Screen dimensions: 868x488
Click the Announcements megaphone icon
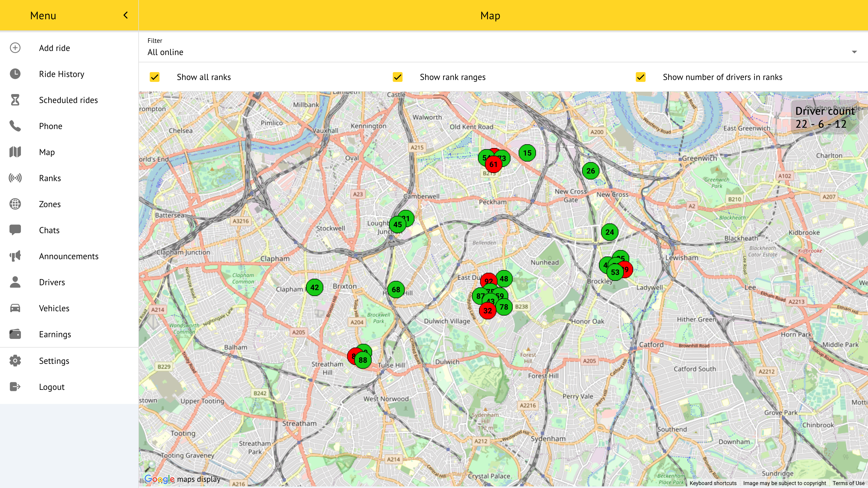(15, 256)
